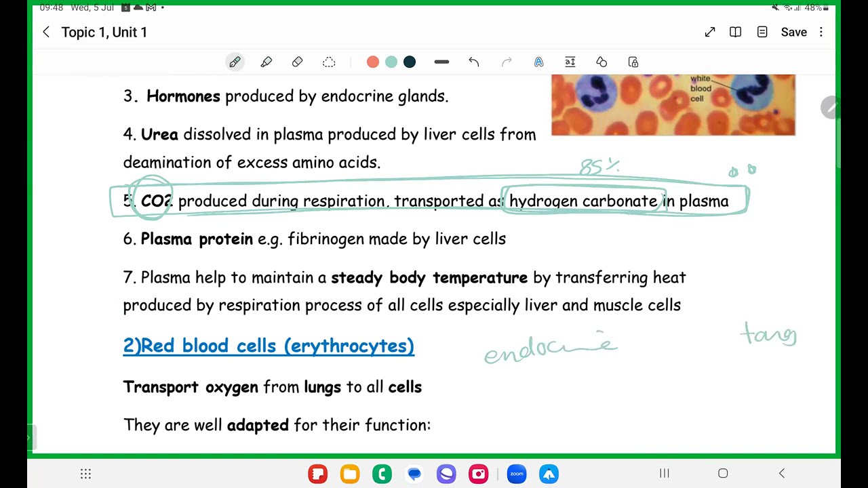Redo the last undone stroke
The height and width of the screenshot is (488, 868).
507,62
